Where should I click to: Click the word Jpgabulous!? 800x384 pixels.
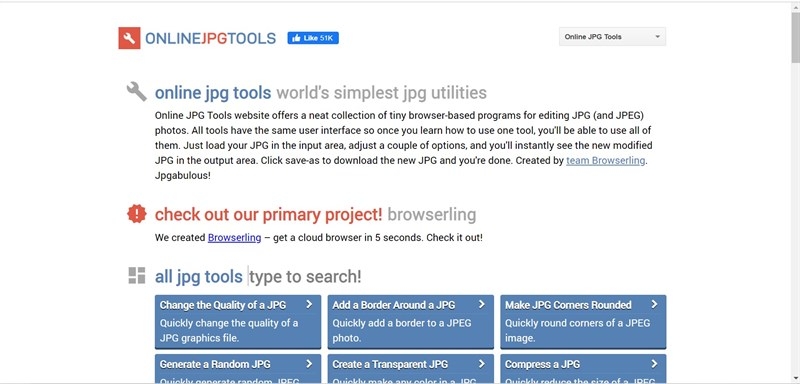[x=183, y=176]
